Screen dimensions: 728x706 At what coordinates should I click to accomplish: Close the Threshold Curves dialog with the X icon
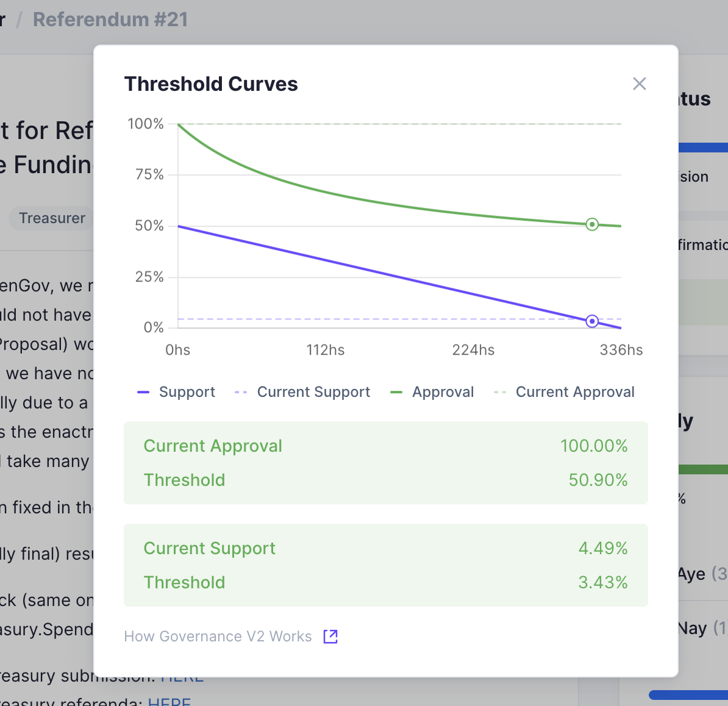coord(639,84)
